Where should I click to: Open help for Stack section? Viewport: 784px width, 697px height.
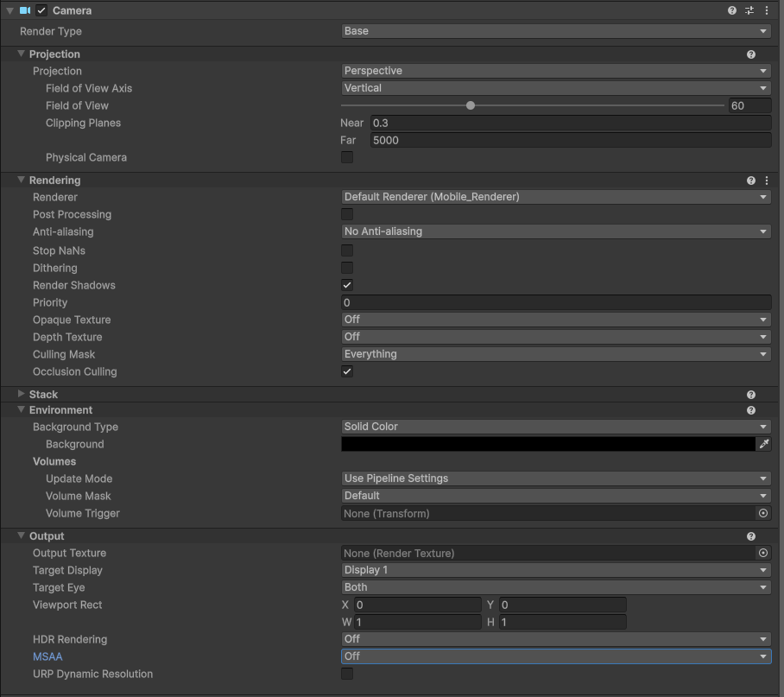[751, 395]
